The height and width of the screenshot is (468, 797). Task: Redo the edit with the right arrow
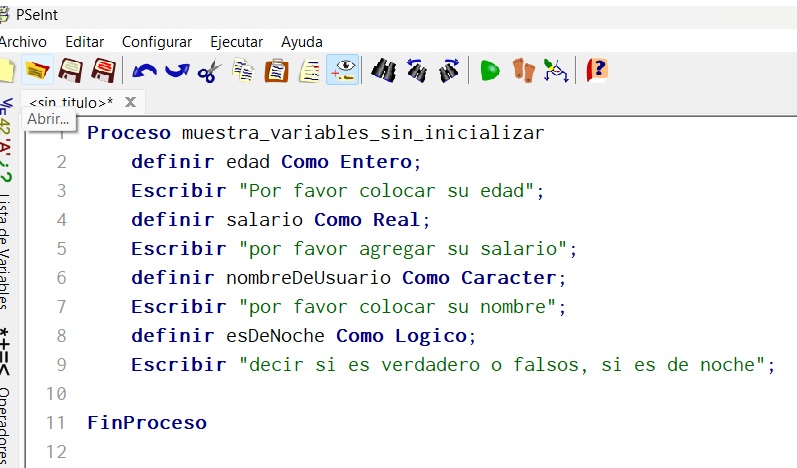tap(177, 70)
